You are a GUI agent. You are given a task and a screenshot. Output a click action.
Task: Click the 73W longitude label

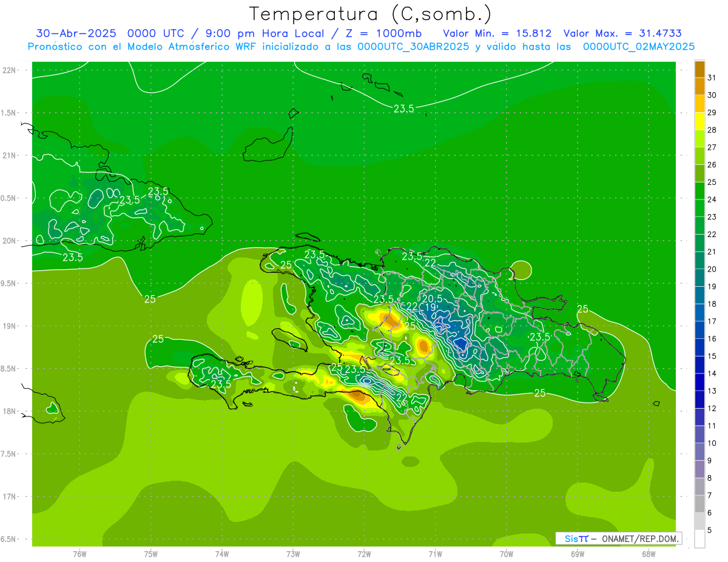point(293,554)
